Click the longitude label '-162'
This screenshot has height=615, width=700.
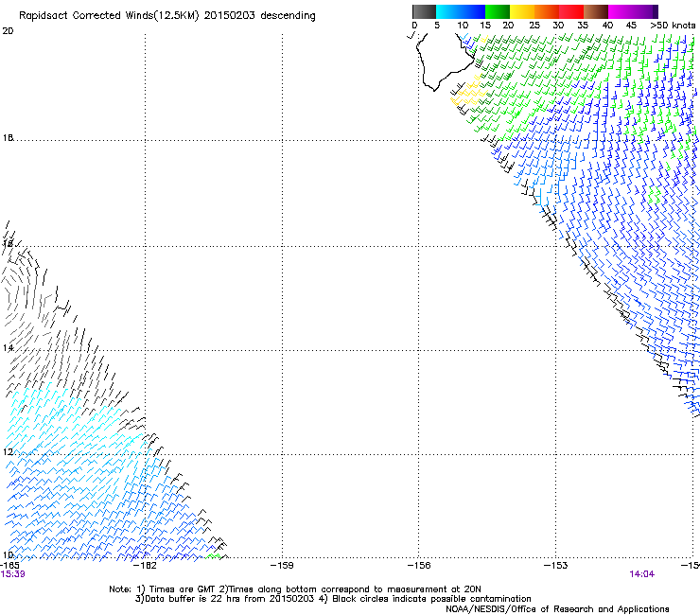(145, 566)
